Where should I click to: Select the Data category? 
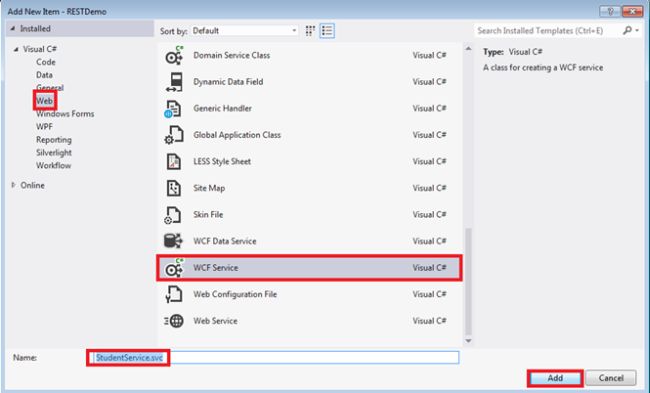click(44, 75)
